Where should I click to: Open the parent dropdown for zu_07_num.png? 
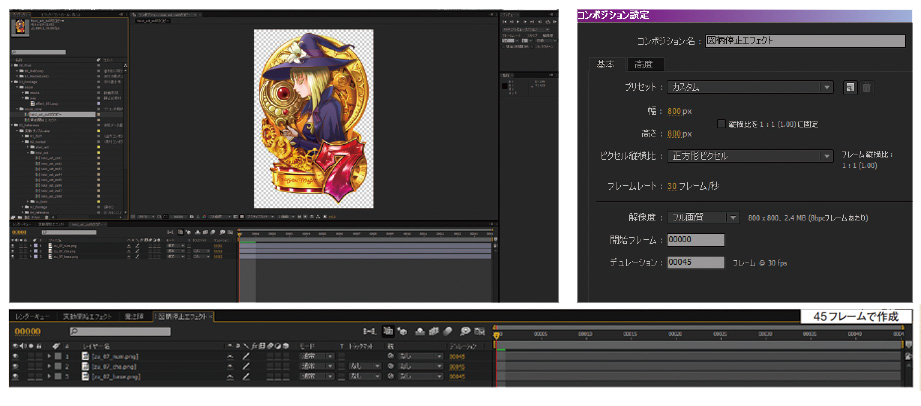pos(420,357)
